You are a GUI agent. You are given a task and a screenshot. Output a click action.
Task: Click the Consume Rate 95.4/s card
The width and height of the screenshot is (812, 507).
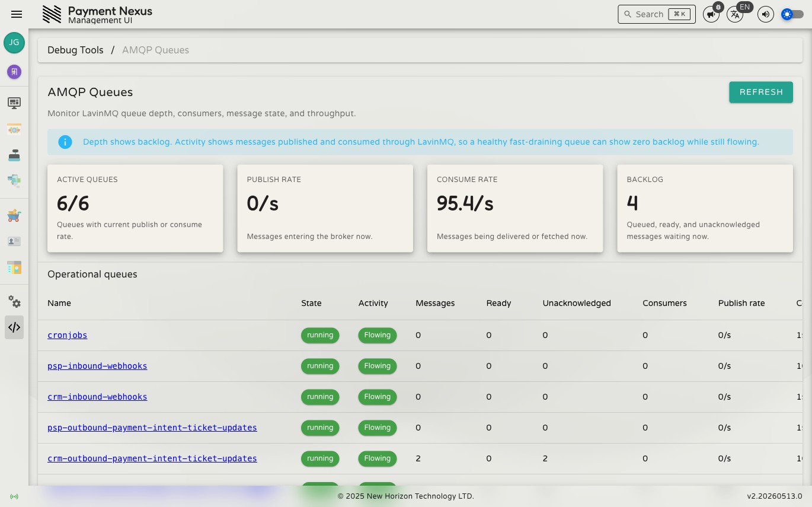pyautogui.click(x=515, y=208)
